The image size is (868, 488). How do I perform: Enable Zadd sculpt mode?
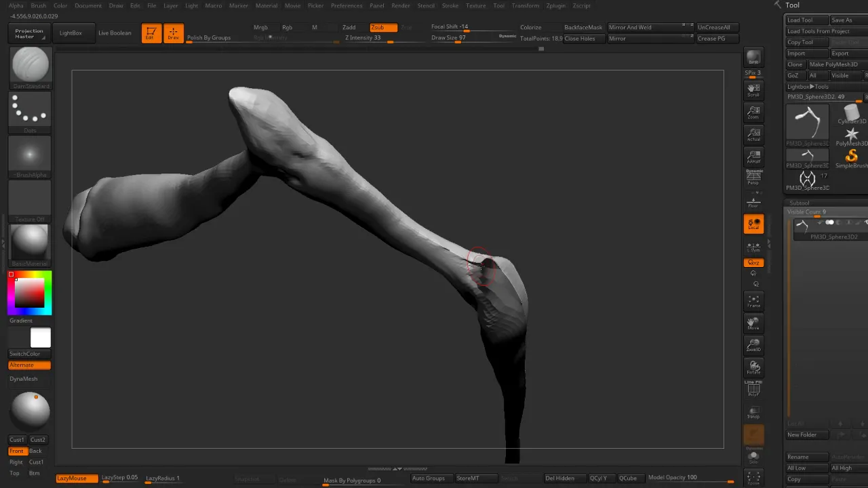coord(349,28)
